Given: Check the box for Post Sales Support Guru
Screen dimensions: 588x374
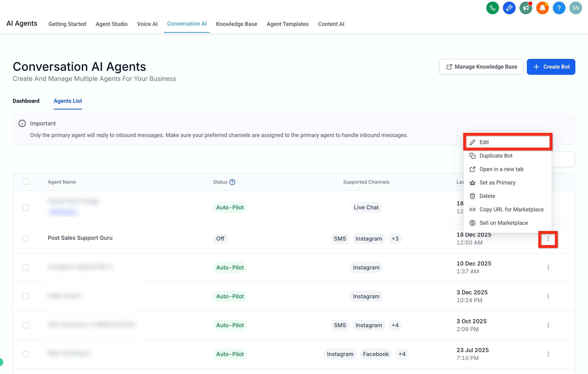Looking at the screenshot, I should (26, 239).
